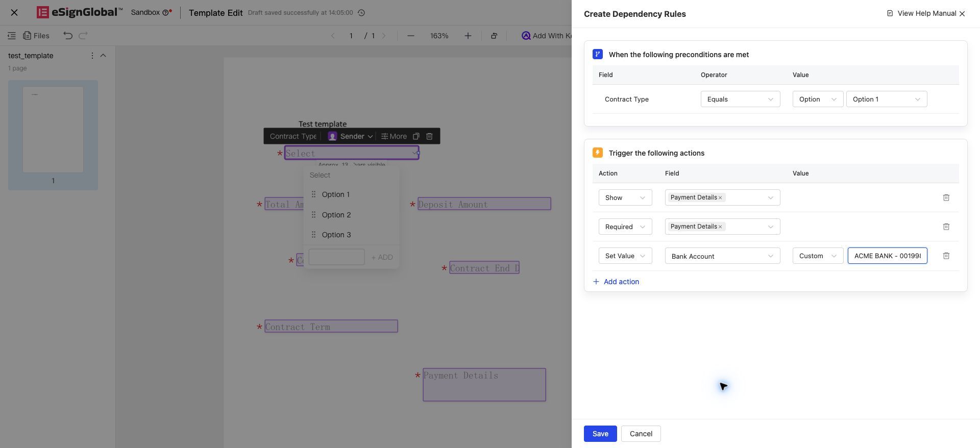Close the Dependency Rules panel

click(962, 14)
